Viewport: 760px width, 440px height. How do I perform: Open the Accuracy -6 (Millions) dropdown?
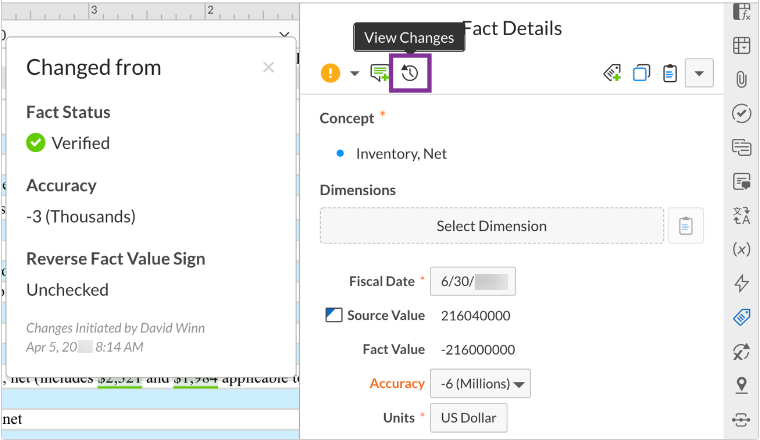(480, 384)
